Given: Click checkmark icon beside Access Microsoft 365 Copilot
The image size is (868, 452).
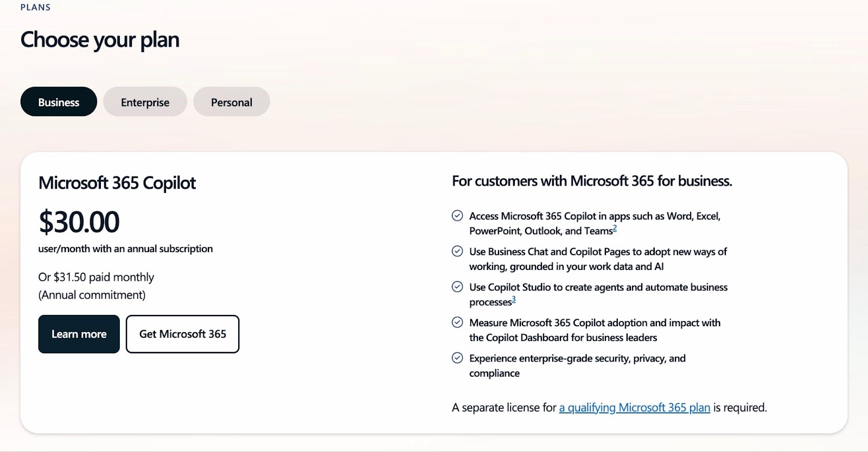Looking at the screenshot, I should [457, 216].
